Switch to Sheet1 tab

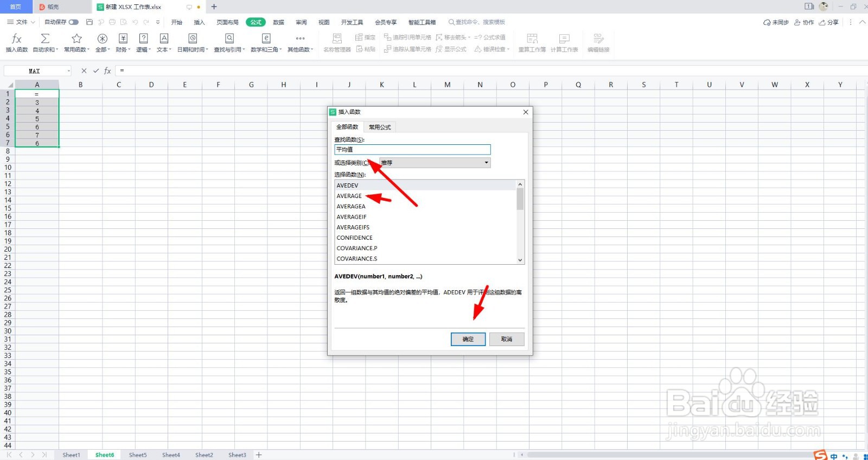coord(71,455)
